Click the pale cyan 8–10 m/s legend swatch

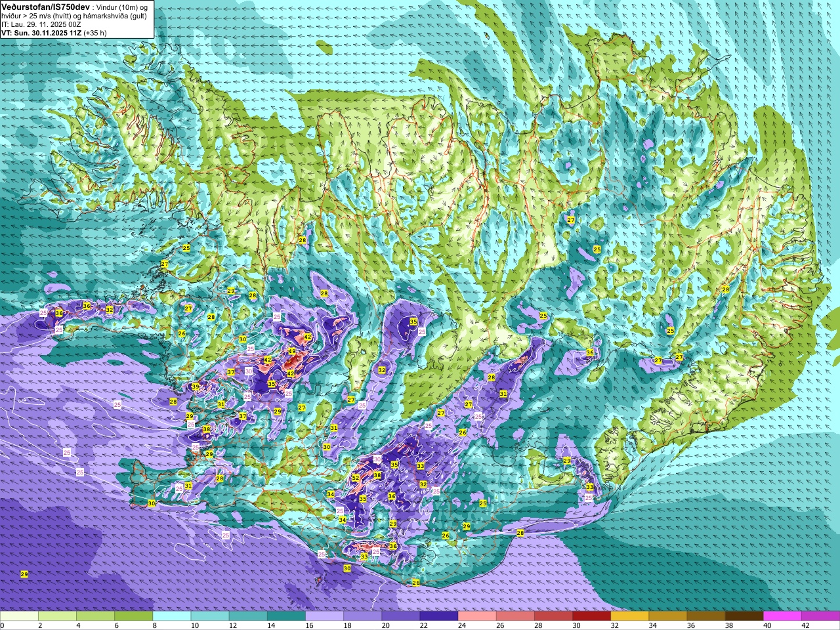(171, 616)
